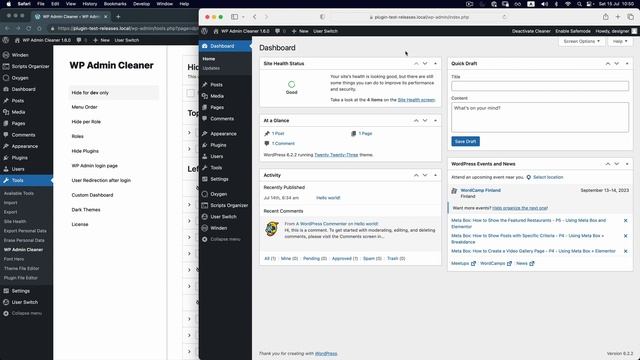Open Help dropdown tab
The image size is (640, 360).
point(620,41)
